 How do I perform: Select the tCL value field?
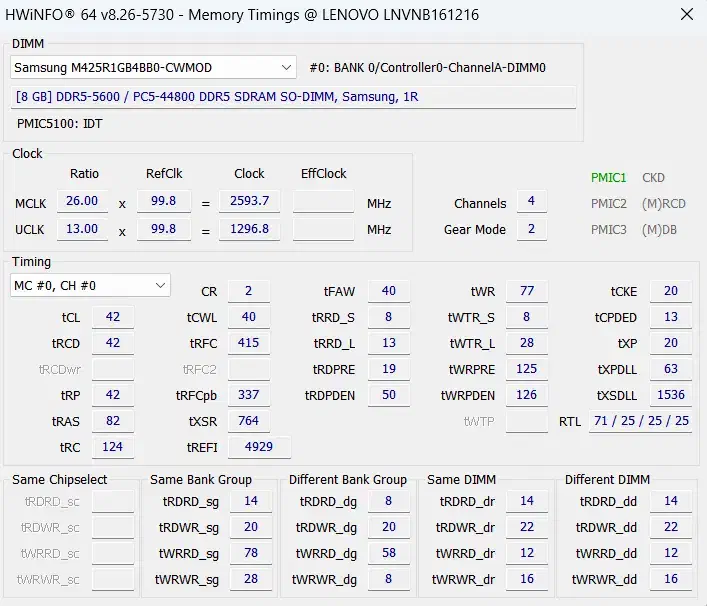tap(113, 317)
